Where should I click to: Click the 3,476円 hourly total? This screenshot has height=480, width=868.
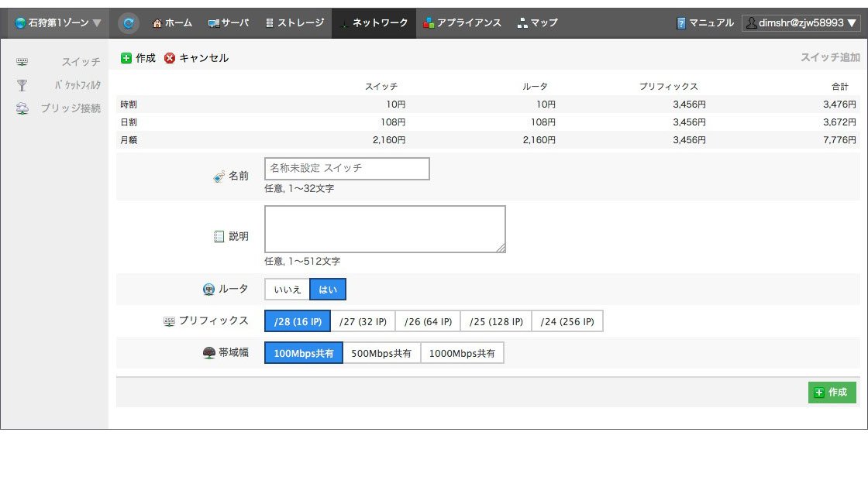click(x=839, y=104)
